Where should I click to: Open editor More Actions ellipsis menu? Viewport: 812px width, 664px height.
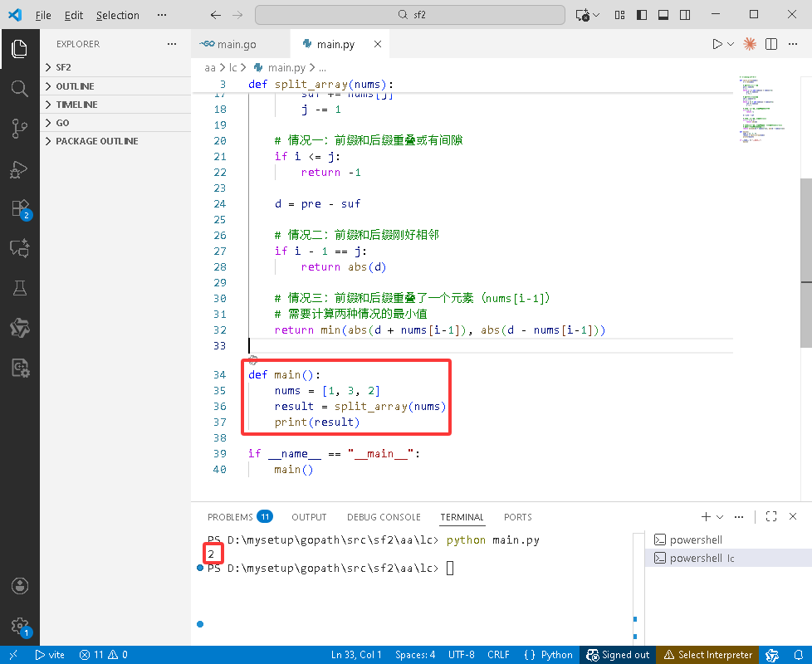click(x=793, y=44)
